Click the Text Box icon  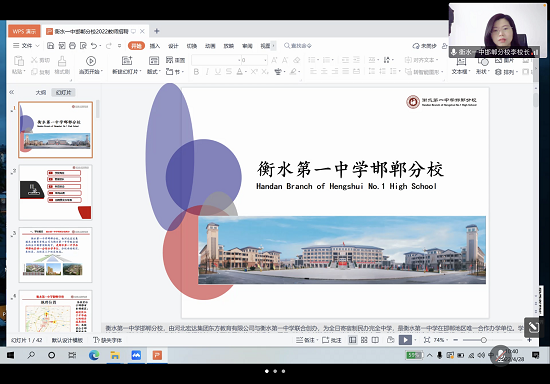(461, 62)
